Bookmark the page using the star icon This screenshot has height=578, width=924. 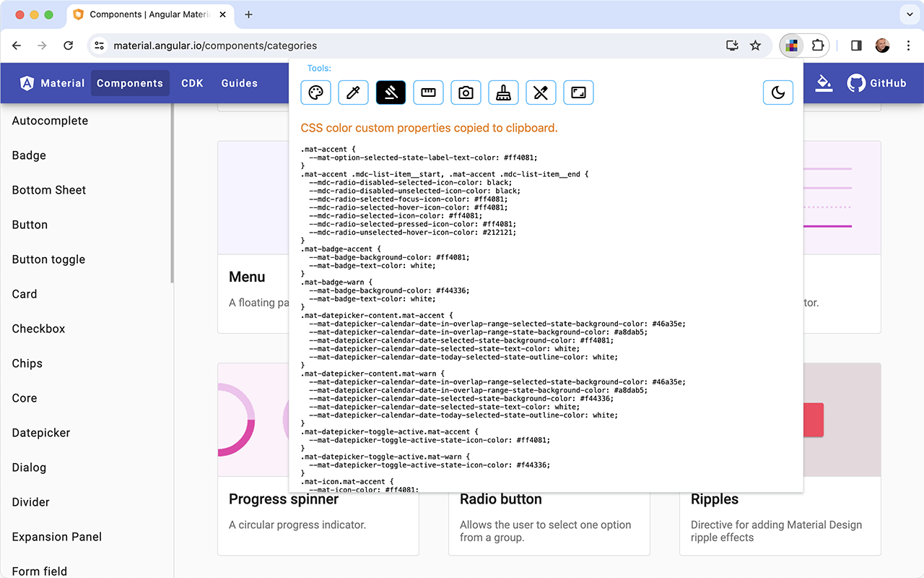click(755, 45)
